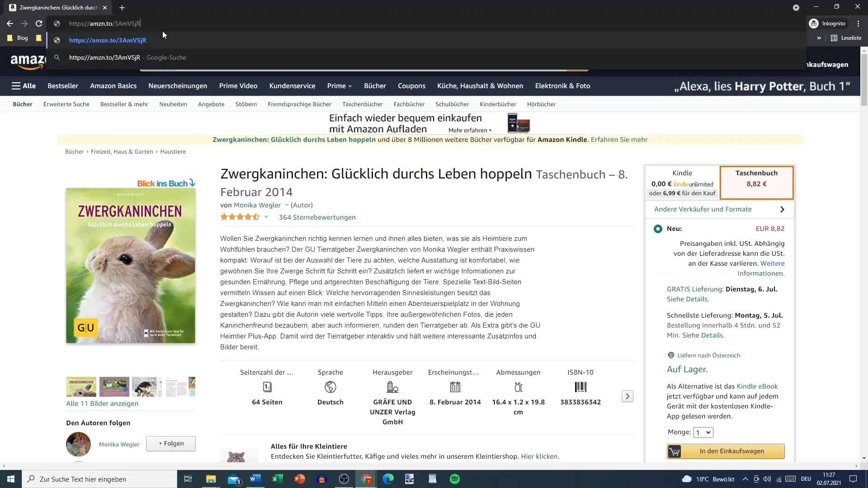Click the star rating icons

[x=240, y=217]
